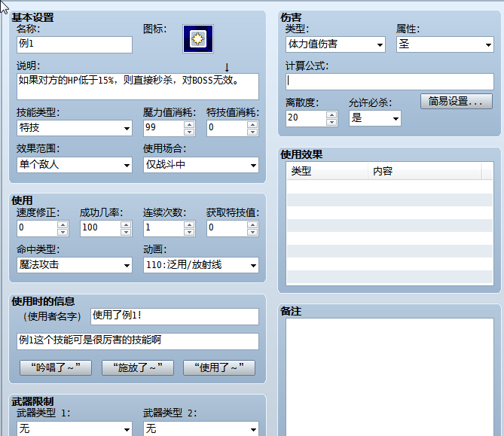Decrease 特技值消耗 with down arrow
This screenshot has width=504, height=436.
tap(252, 132)
